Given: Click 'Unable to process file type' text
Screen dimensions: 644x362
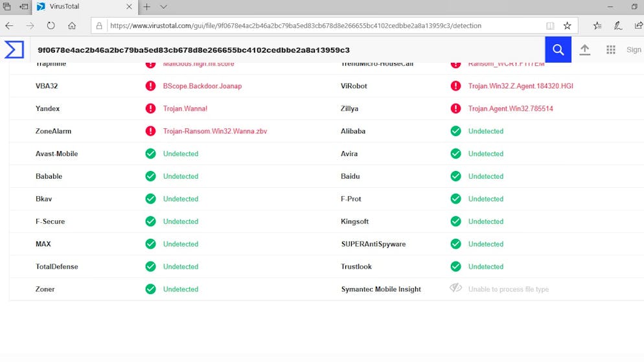Looking at the screenshot, I should (509, 289).
